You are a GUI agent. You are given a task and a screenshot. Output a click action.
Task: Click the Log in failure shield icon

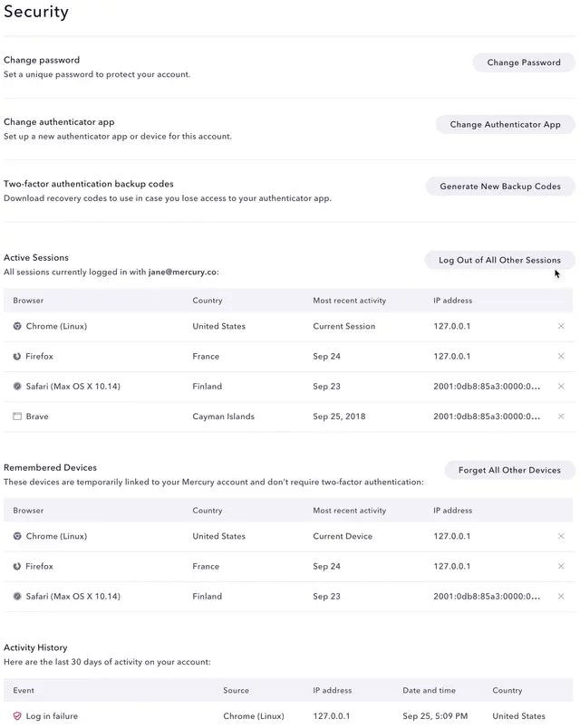point(17,716)
